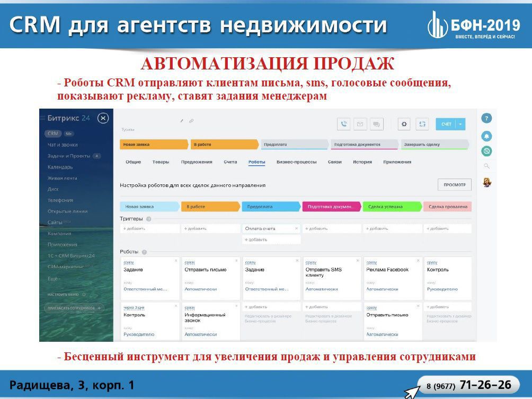Image resolution: width=532 pixels, height=399 pixels.
Task: Click help icon next to Роботы heading
Action: [x=144, y=252]
